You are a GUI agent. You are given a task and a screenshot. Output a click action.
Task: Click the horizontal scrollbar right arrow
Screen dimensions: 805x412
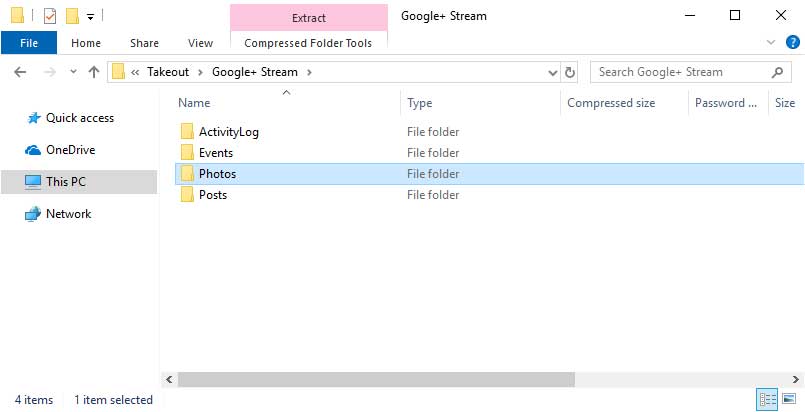point(796,380)
